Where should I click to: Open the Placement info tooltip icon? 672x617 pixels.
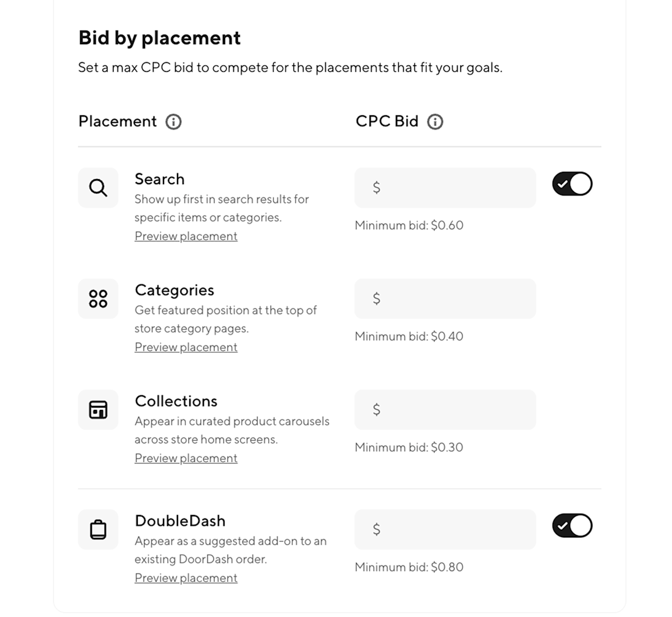174,121
